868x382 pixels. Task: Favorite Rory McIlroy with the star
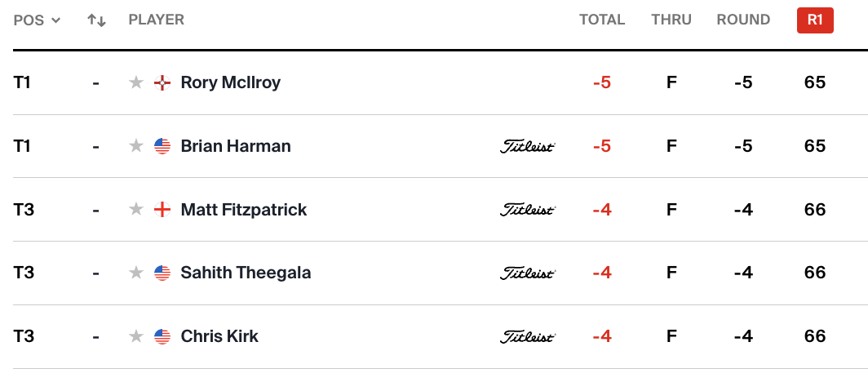point(136,82)
